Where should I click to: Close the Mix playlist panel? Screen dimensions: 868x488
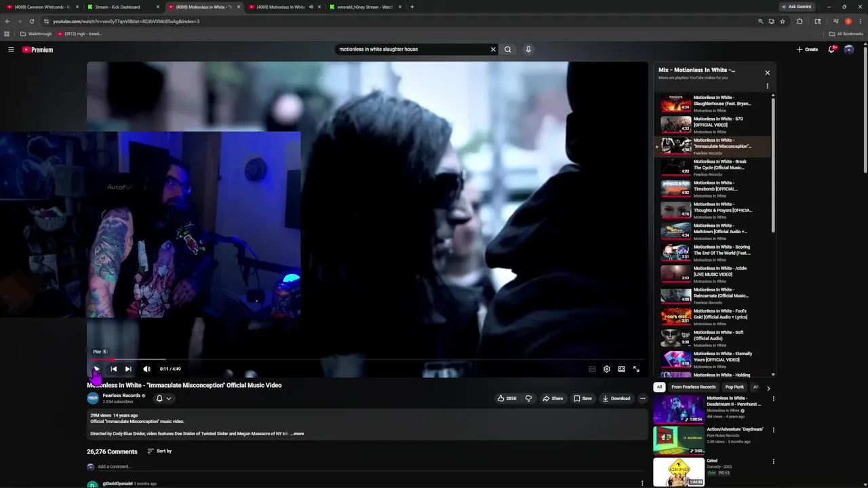pyautogui.click(x=768, y=73)
